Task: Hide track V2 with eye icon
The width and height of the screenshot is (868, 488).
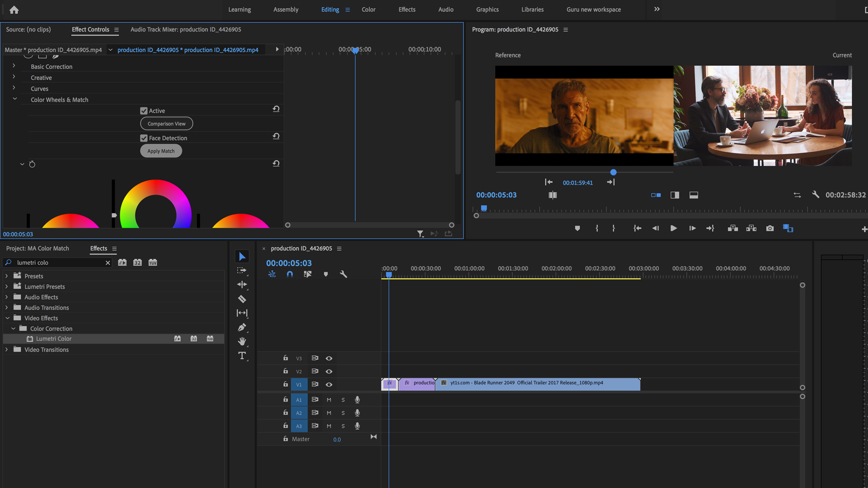Action: [329, 371]
